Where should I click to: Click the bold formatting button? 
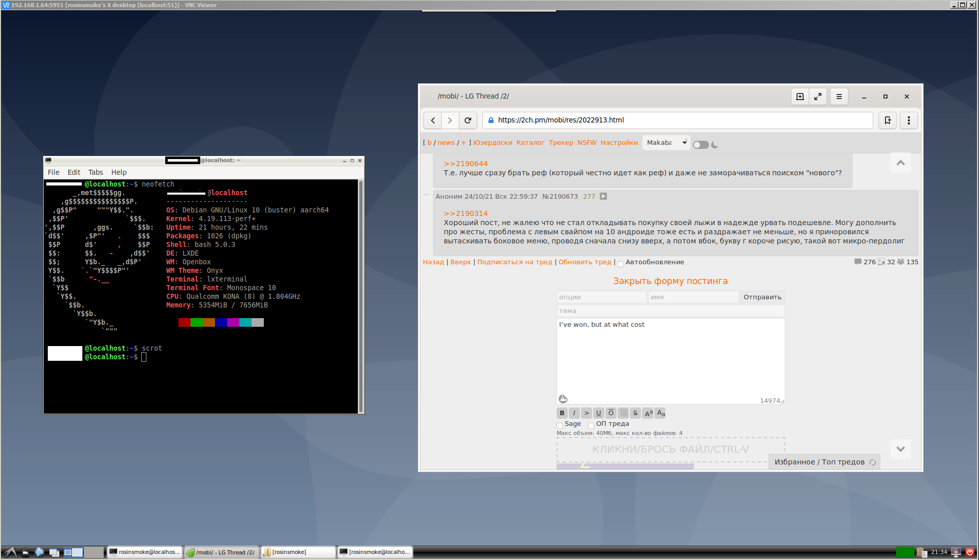[562, 413]
